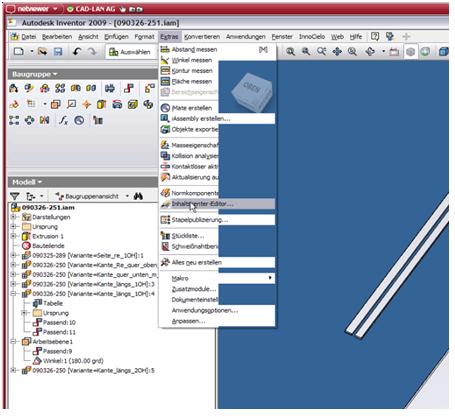455x417 pixels.
Task: Open the Modell browser dropdown
Action: [27, 182]
